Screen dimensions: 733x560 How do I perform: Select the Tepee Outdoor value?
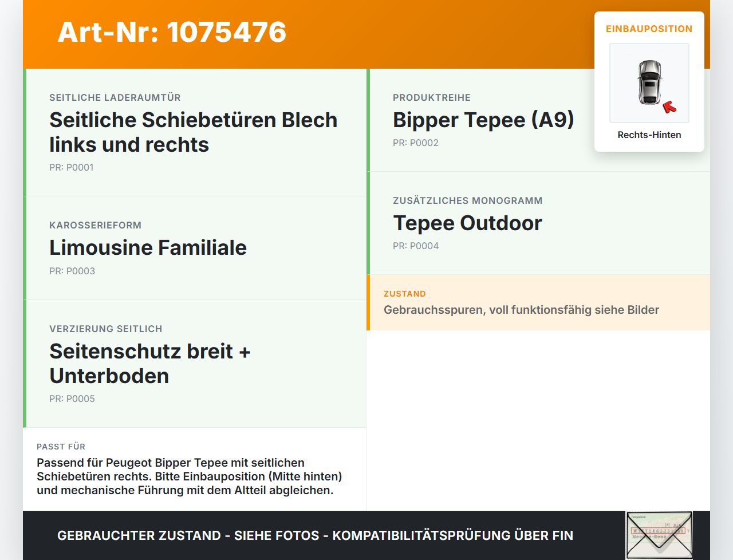[x=467, y=223]
